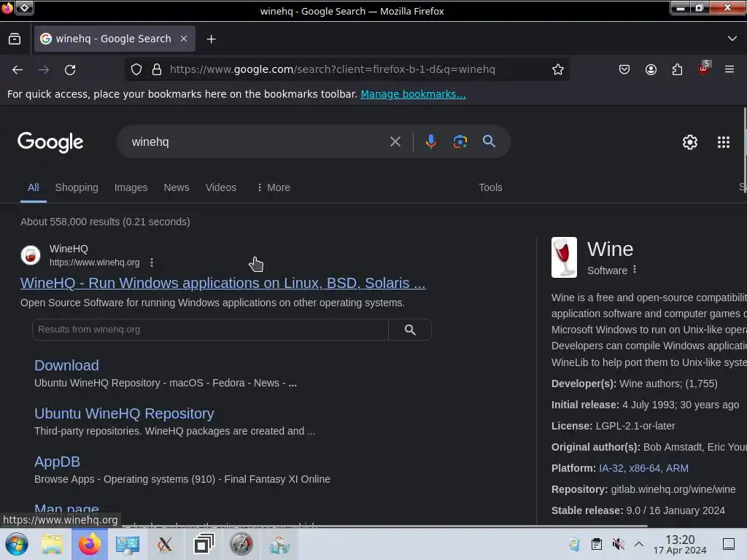
Task: View site security padlock info
Action: (x=157, y=69)
